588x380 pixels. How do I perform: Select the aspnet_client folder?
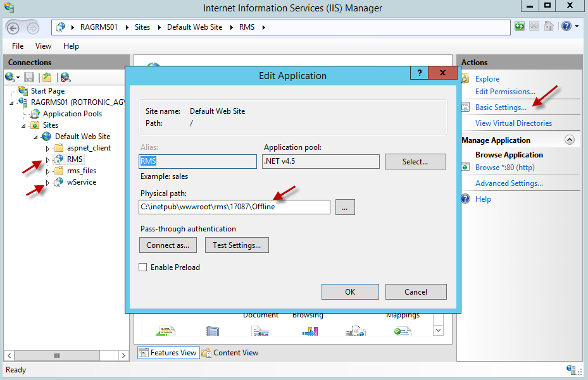89,148
